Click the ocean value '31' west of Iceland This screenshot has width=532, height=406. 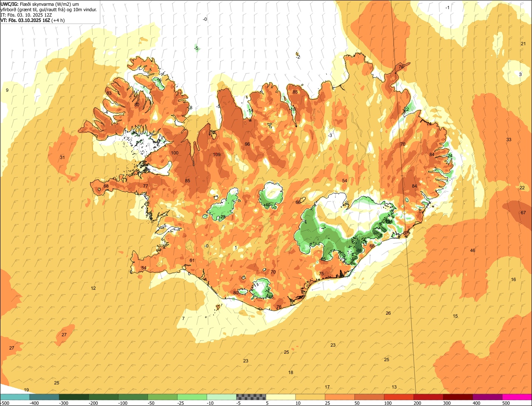point(62,157)
